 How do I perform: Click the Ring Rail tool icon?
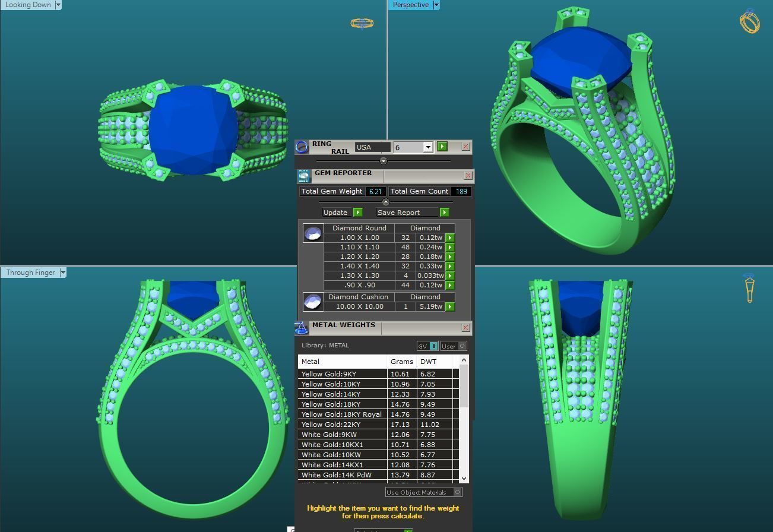(x=302, y=147)
